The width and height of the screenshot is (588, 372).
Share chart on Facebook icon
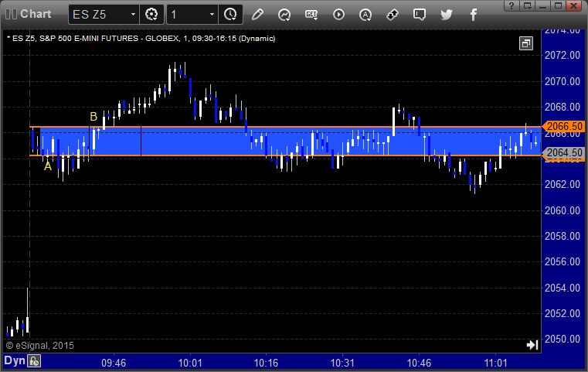pos(473,15)
